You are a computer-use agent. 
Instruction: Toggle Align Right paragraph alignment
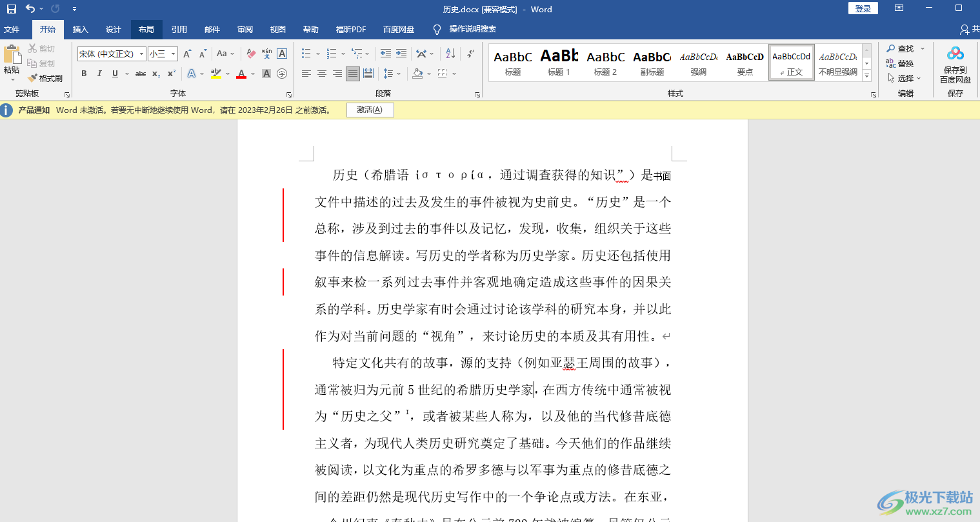[337, 74]
